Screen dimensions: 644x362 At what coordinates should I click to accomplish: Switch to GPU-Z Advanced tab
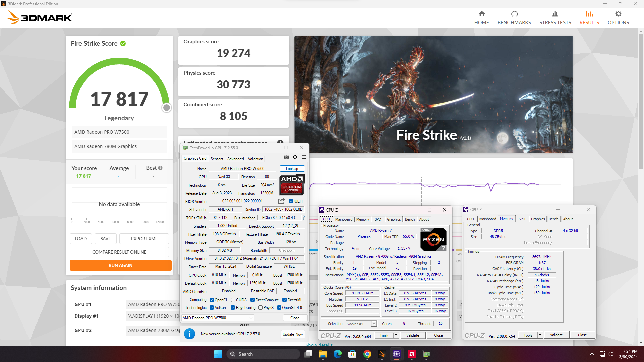coord(235,159)
